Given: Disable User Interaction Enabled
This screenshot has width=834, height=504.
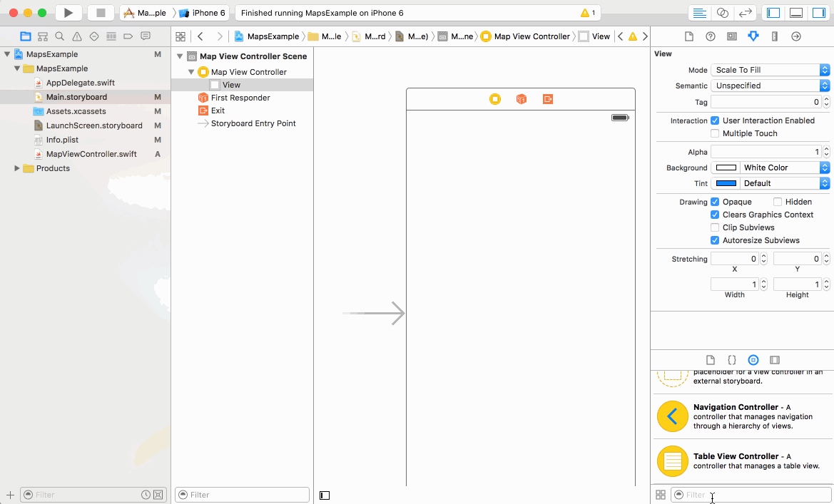Looking at the screenshot, I should click(x=715, y=120).
